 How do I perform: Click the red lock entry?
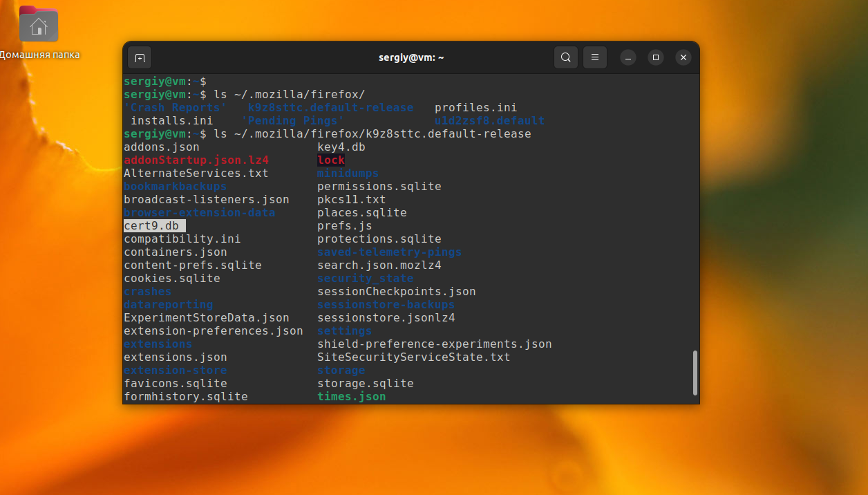coord(330,160)
